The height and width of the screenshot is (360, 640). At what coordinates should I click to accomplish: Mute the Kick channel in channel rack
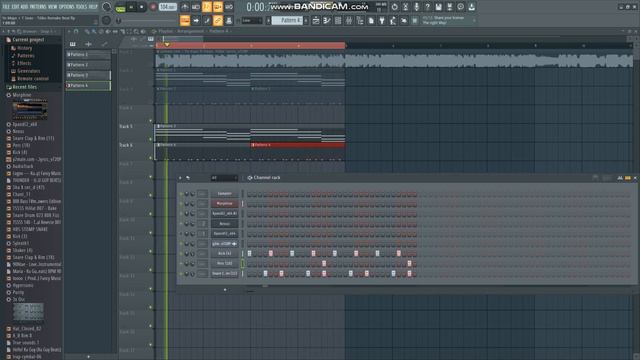click(181, 253)
